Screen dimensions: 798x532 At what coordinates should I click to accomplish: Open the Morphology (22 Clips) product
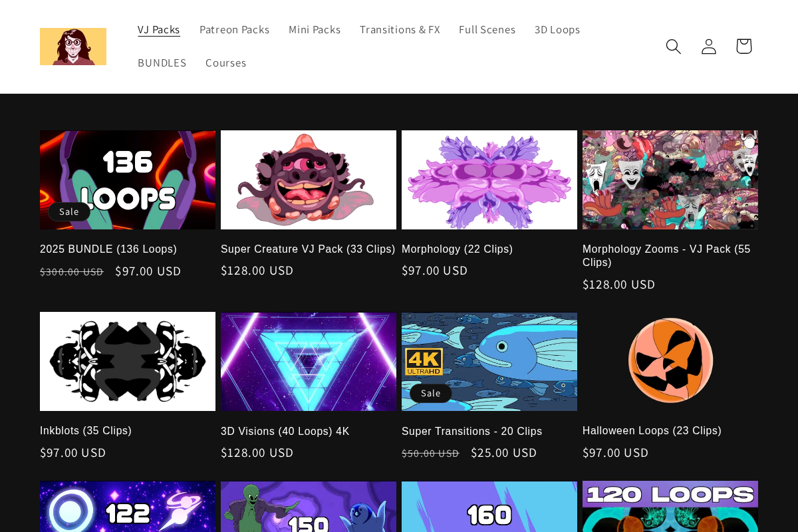coord(457,249)
